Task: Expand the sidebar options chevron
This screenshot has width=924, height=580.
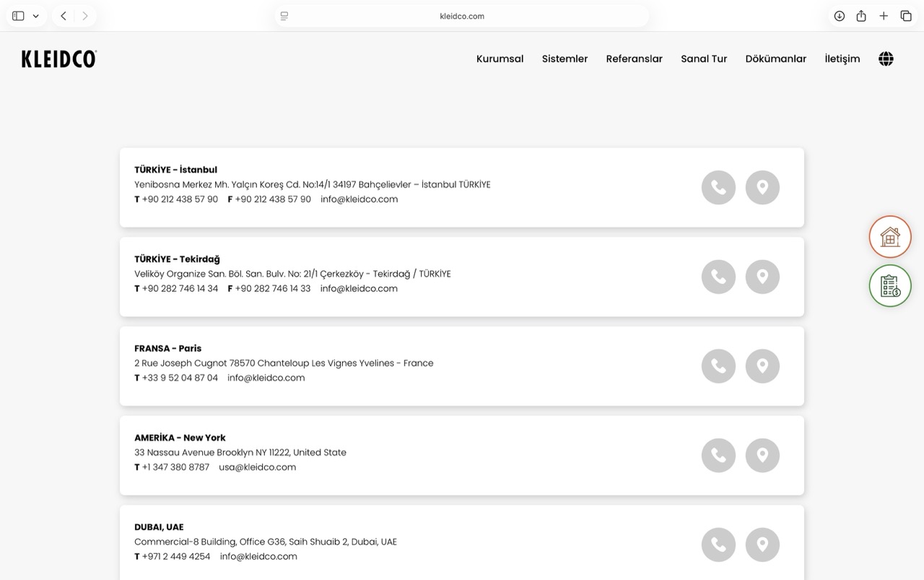Action: (x=35, y=16)
